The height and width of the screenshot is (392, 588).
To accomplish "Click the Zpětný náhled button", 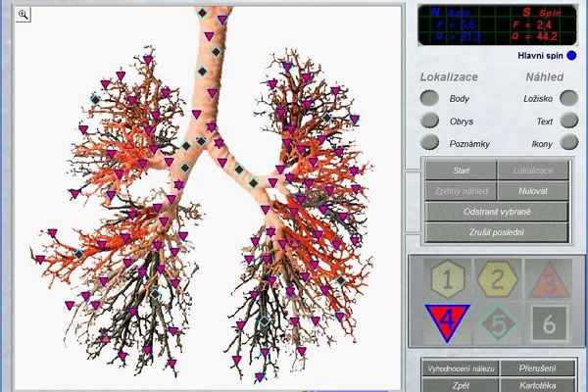I will click(461, 191).
